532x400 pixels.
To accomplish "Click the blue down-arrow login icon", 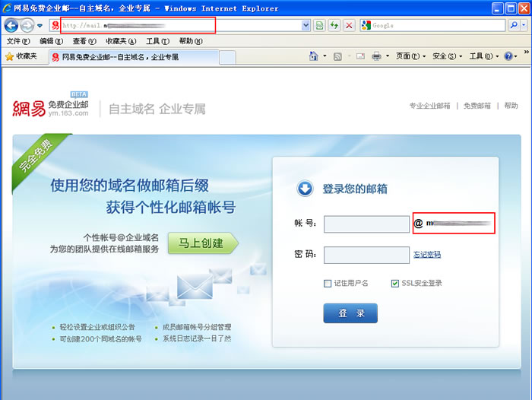I will point(305,189).
